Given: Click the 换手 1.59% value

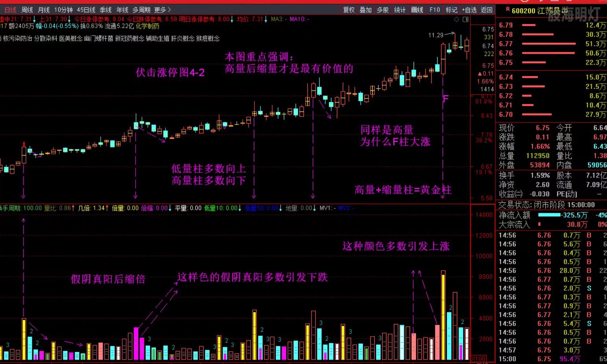Looking at the screenshot, I should tap(540, 176).
